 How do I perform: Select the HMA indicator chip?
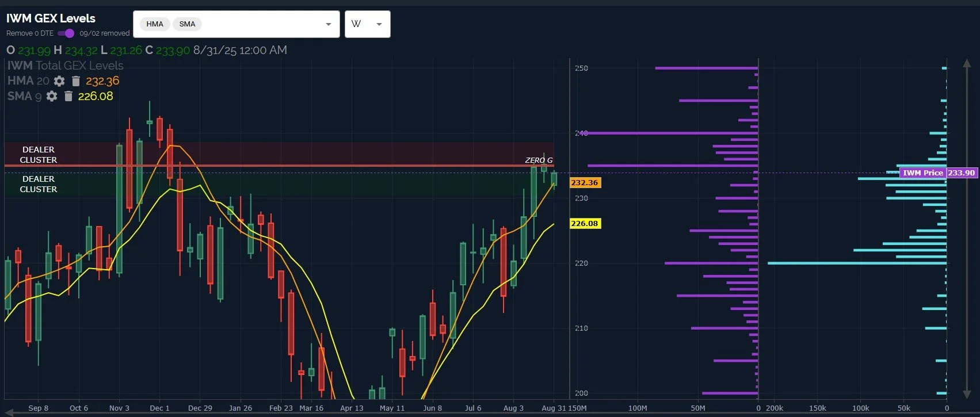tap(155, 24)
